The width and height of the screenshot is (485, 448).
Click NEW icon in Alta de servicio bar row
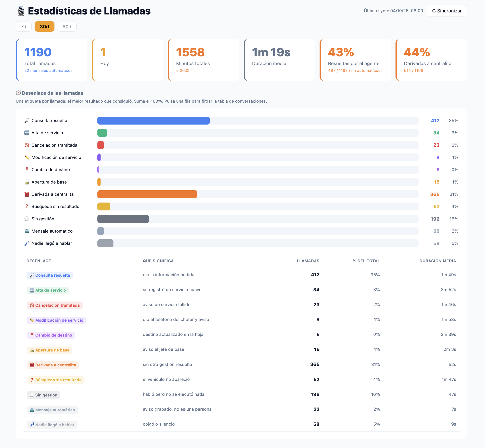(x=27, y=133)
